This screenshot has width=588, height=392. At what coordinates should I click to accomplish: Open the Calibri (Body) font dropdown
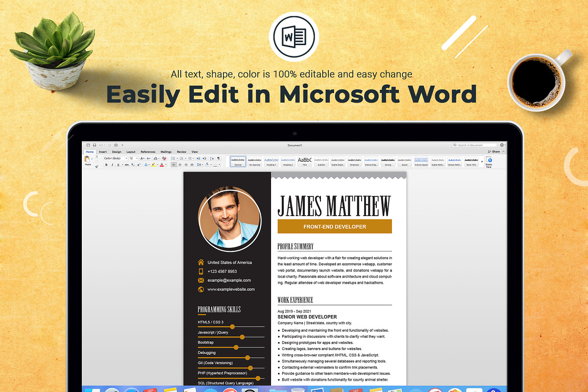coord(116,158)
